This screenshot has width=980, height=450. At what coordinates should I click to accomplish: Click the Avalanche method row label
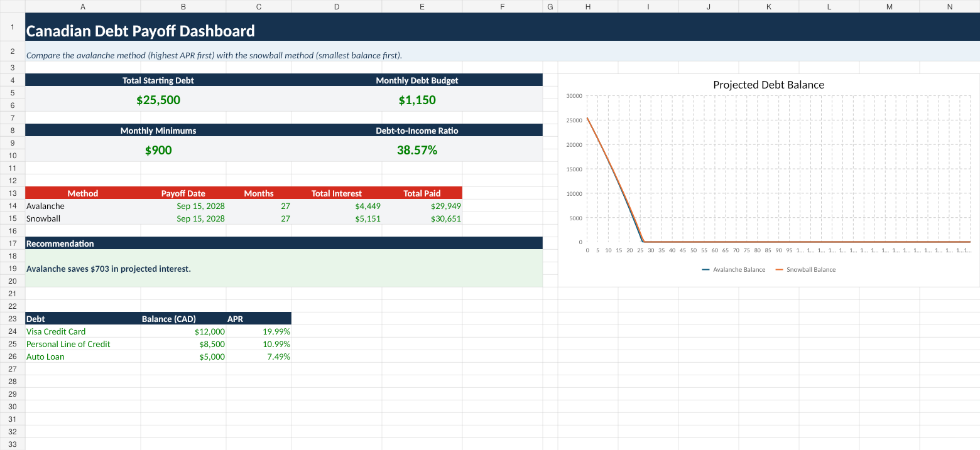[83, 206]
